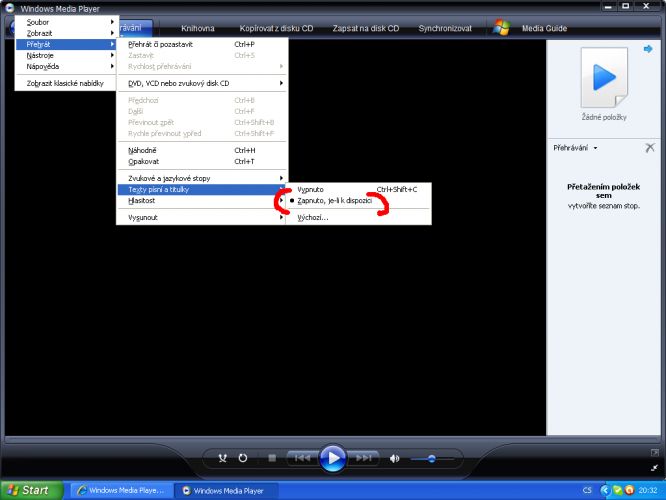
Task: Click the large play button
Action: point(333,458)
